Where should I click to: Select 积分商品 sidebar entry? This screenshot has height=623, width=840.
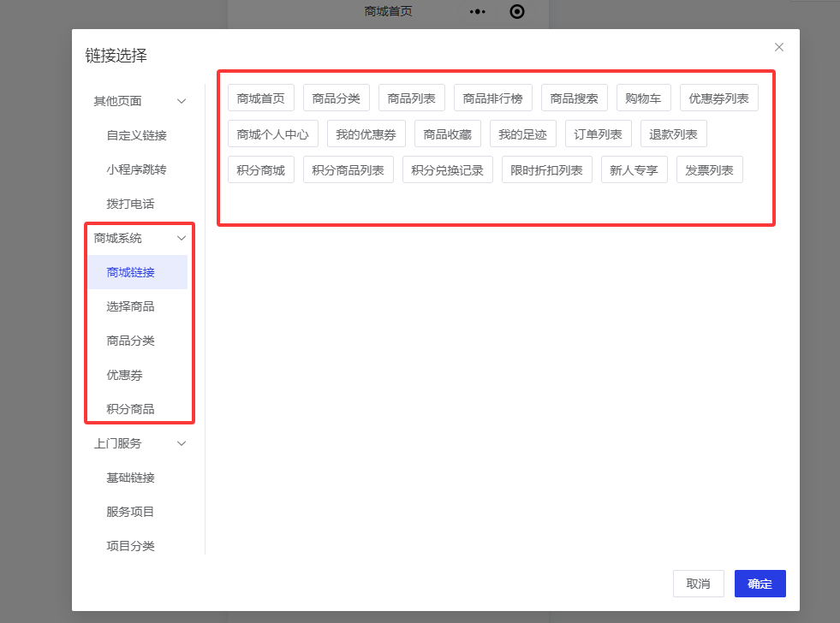130,409
